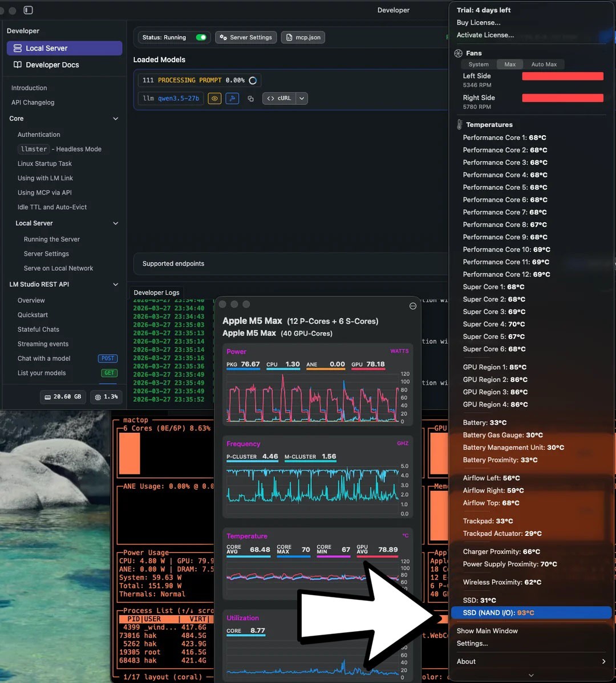This screenshot has width=616, height=683.
Task: Collapse the Core section in the sidebar
Action: [x=116, y=119]
